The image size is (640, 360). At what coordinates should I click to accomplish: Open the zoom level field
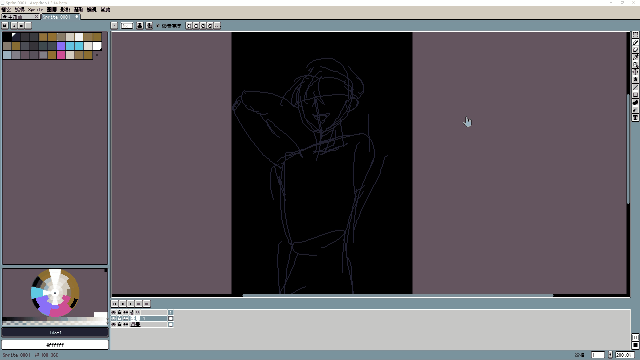tap(625, 355)
